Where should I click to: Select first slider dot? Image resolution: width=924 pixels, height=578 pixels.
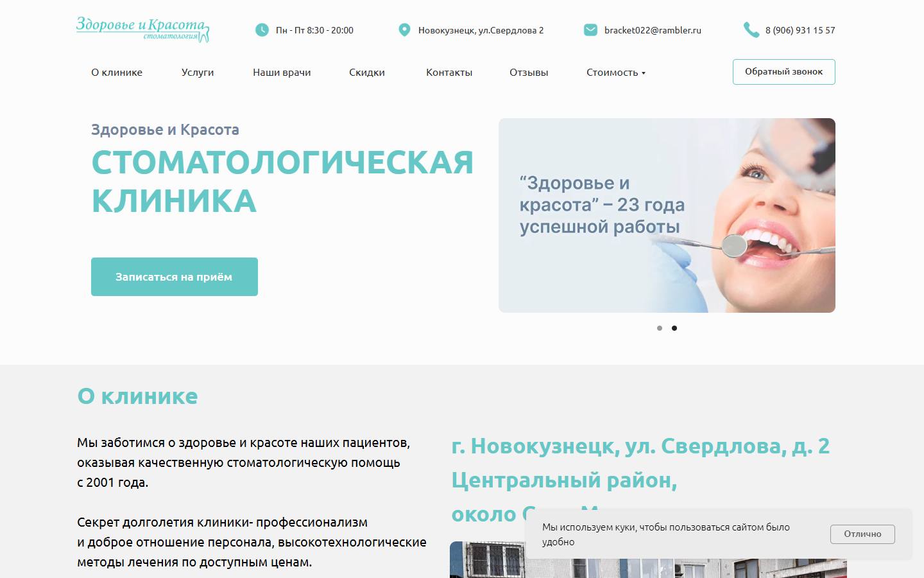click(x=660, y=328)
